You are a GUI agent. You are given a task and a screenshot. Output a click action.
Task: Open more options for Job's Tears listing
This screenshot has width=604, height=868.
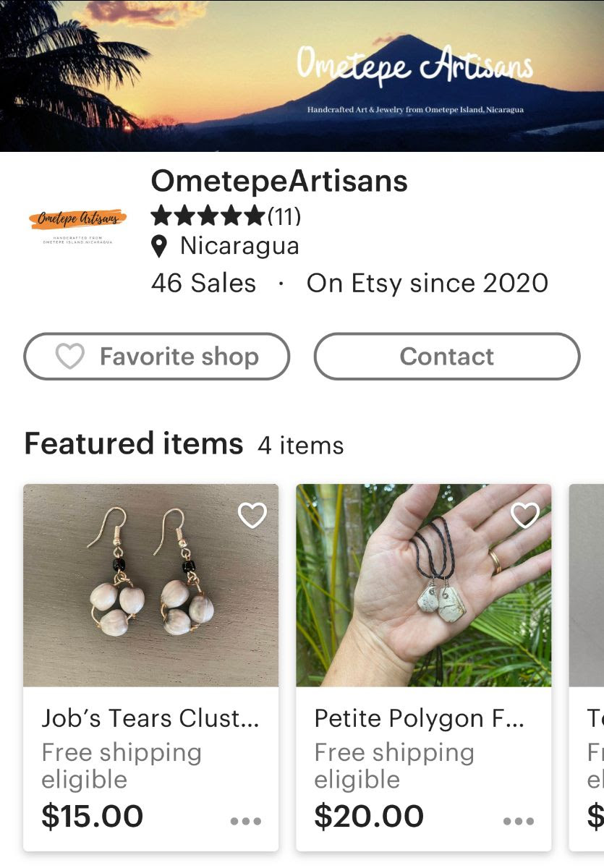click(x=245, y=821)
